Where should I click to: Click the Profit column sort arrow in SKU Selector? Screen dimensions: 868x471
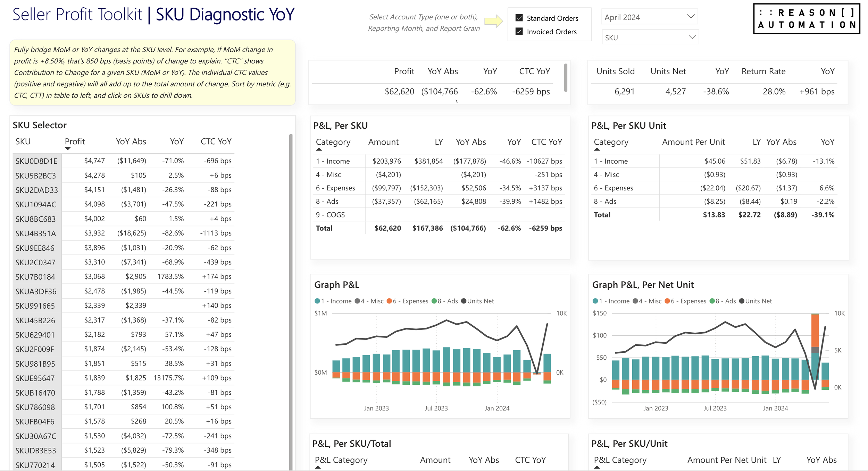click(x=68, y=149)
